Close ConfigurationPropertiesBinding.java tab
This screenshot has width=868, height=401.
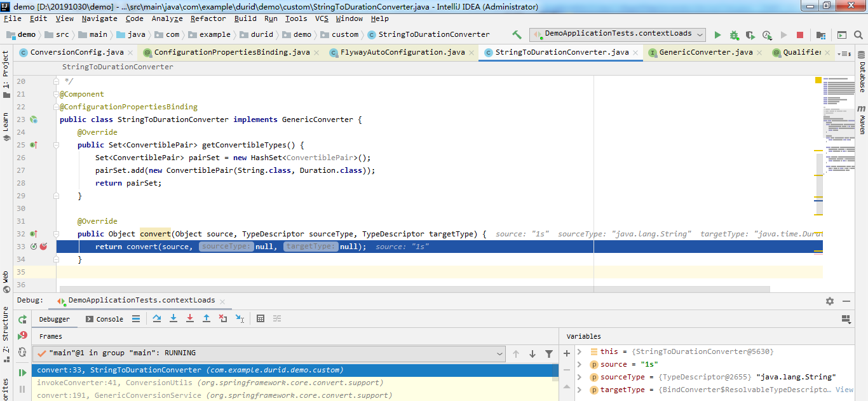point(316,53)
